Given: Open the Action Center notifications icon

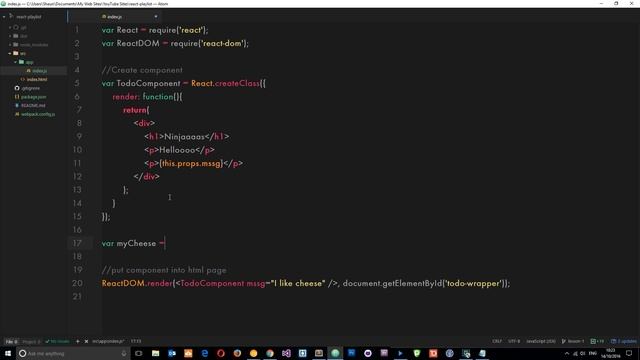Looking at the screenshot, I should click(629, 353).
